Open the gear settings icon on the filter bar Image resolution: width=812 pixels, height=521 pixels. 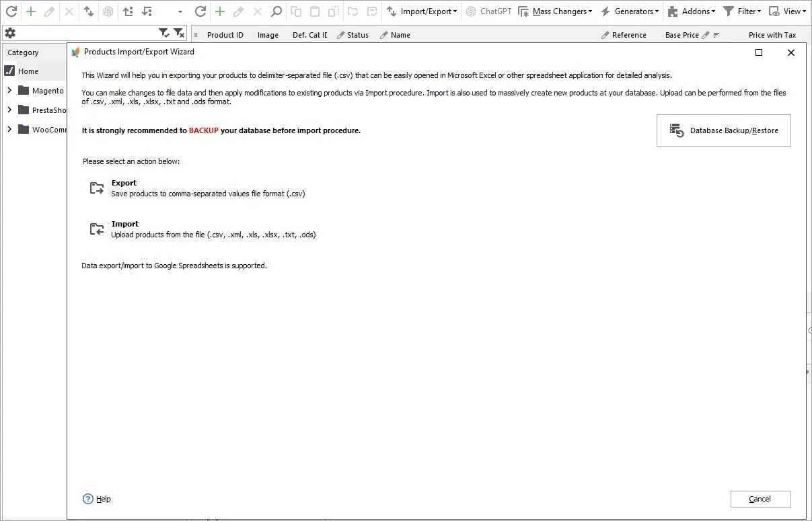pos(10,32)
